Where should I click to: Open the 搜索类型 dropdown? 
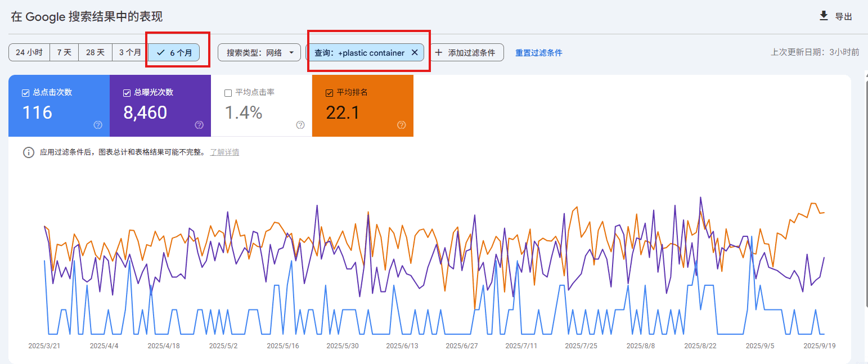pos(259,52)
